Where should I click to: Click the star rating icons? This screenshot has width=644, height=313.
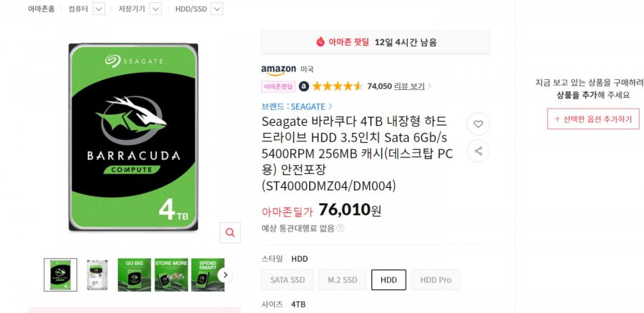coord(337,86)
